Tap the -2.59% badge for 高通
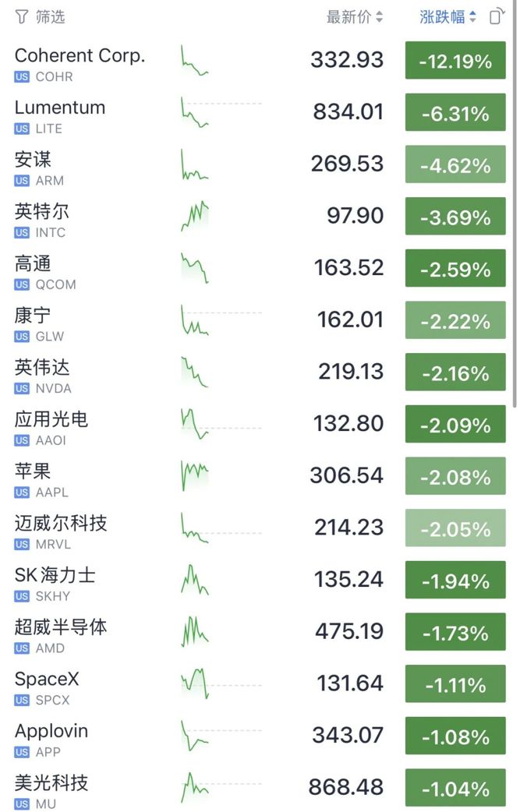Image resolution: width=520 pixels, height=812 pixels. [x=455, y=269]
